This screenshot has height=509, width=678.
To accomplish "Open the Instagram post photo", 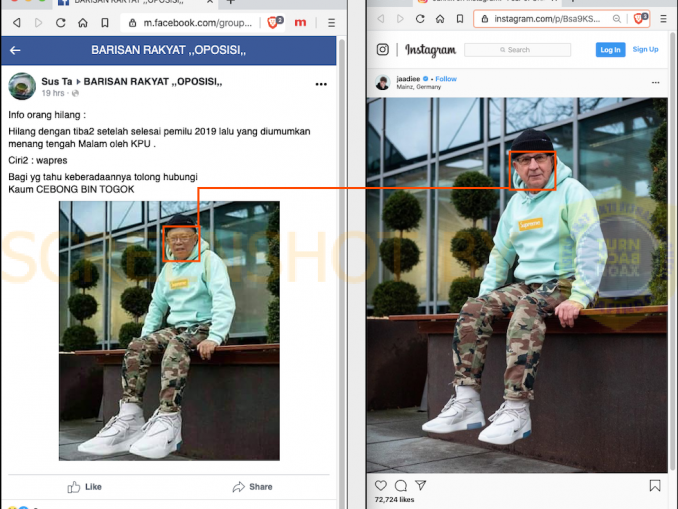I will (x=517, y=285).
